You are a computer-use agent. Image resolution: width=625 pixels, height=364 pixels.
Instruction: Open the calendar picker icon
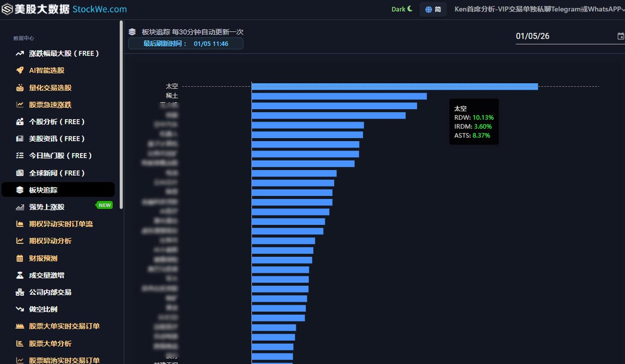click(x=620, y=36)
